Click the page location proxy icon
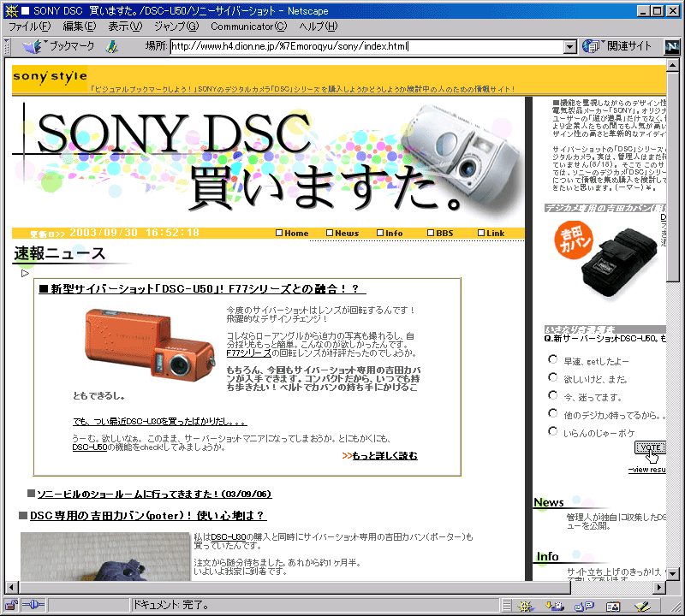This screenshot has width=685, height=616. 112,46
